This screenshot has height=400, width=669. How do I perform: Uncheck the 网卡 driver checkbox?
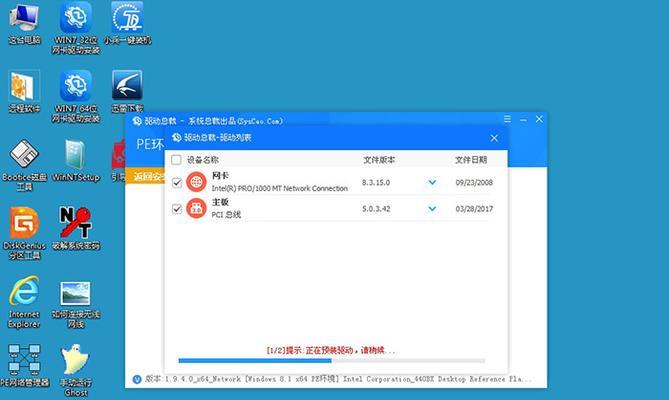click(x=177, y=183)
